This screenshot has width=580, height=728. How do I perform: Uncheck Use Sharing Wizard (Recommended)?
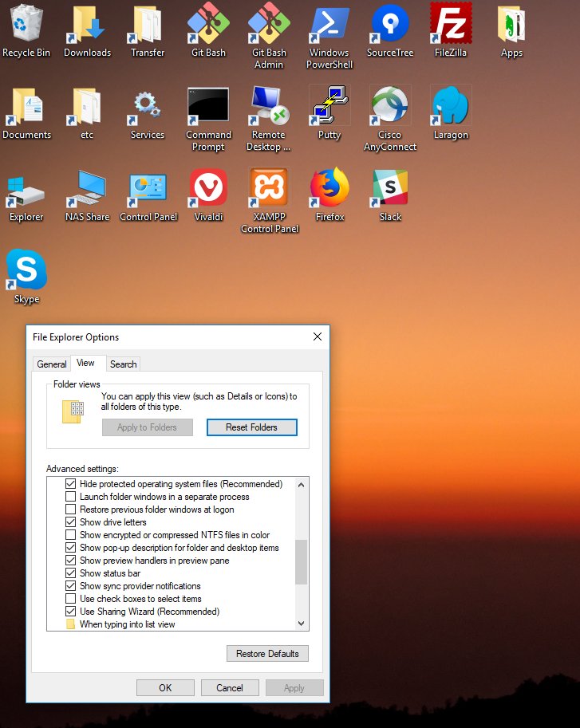[x=70, y=612]
